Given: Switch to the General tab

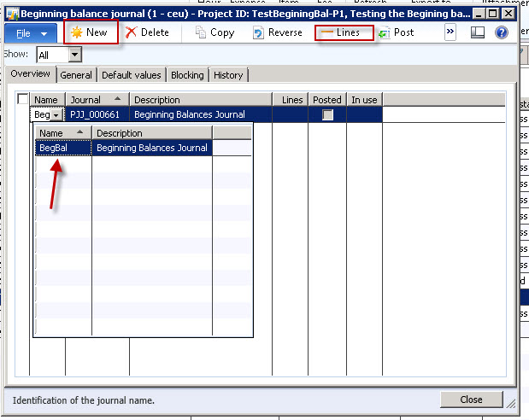Looking at the screenshot, I should pyautogui.click(x=76, y=75).
